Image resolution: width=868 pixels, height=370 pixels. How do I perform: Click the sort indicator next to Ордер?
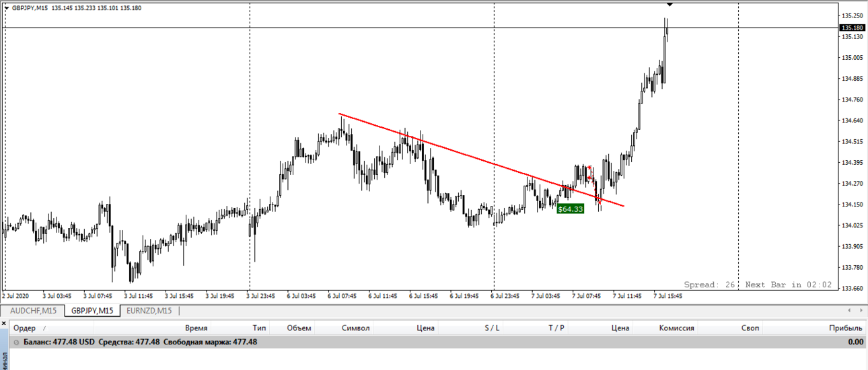point(45,329)
